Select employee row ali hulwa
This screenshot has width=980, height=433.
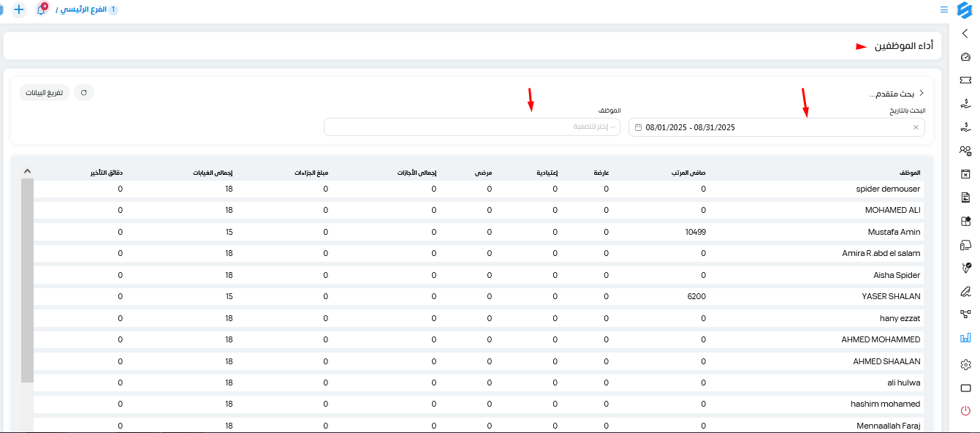pos(477,383)
